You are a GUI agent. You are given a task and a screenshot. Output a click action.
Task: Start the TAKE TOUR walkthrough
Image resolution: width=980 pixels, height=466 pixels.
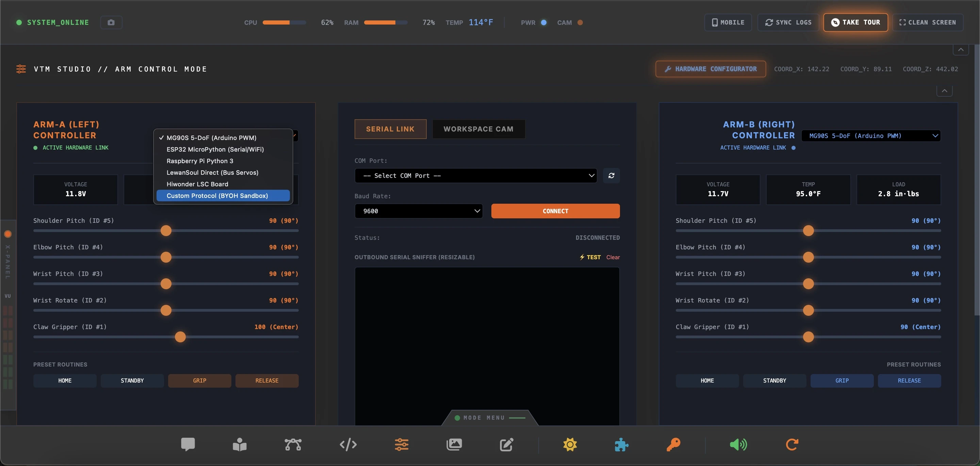point(855,22)
